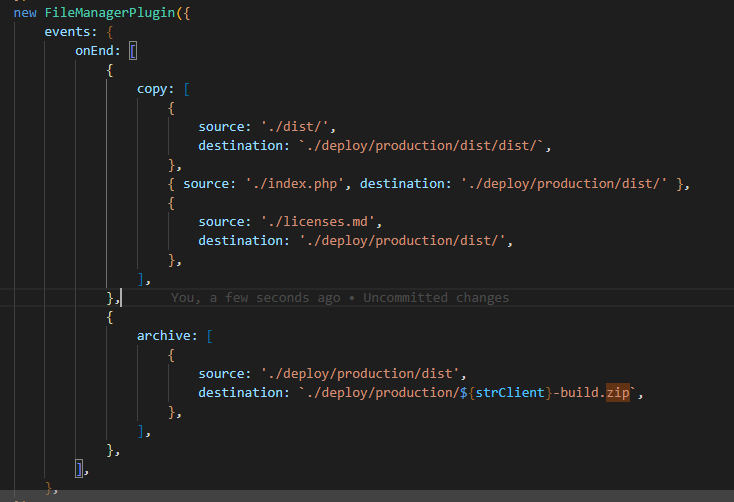734x502 pixels.
Task: Click the highlighted closing bracket of onEnd
Action: (80, 468)
